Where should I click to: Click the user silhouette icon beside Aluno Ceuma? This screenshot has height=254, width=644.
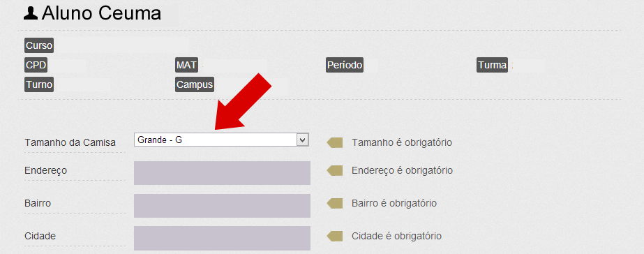click(31, 13)
